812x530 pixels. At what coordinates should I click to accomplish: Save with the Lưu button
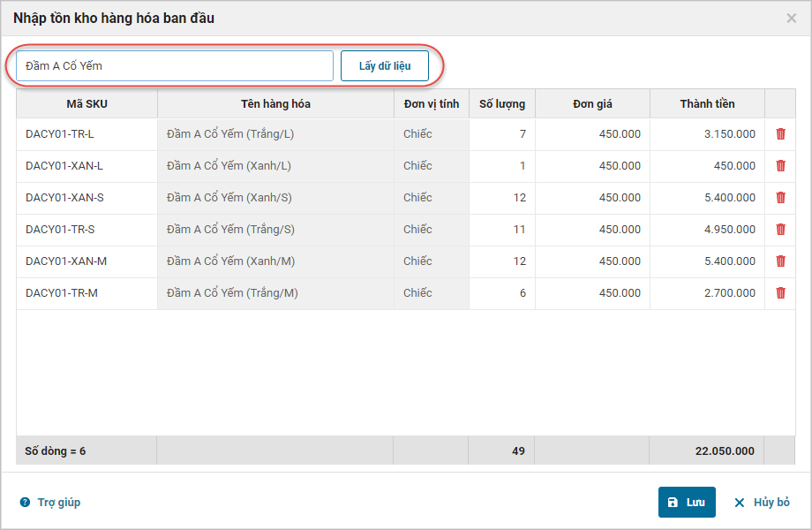tap(687, 503)
